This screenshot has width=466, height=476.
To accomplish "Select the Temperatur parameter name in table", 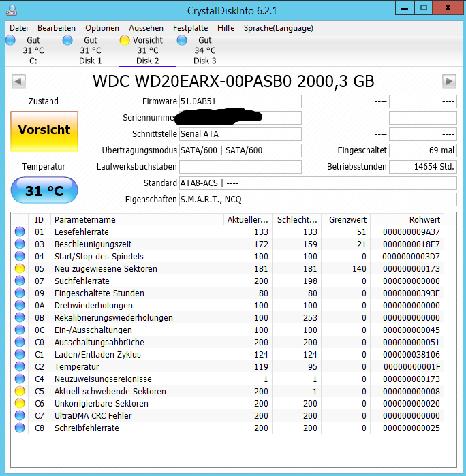I will [76, 367].
